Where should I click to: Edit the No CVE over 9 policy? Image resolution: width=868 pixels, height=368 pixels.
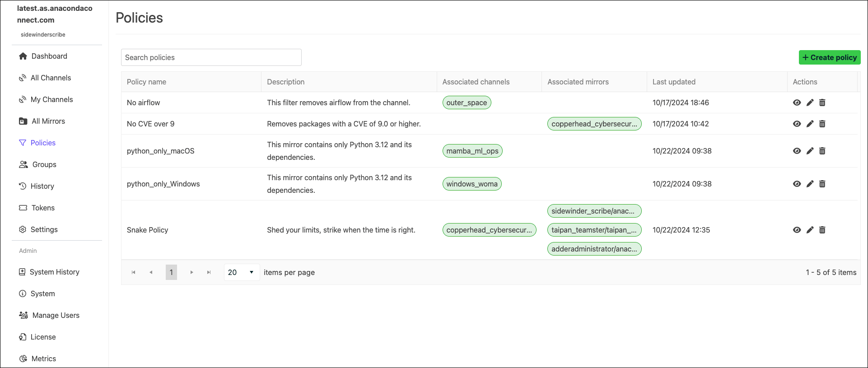[810, 124]
